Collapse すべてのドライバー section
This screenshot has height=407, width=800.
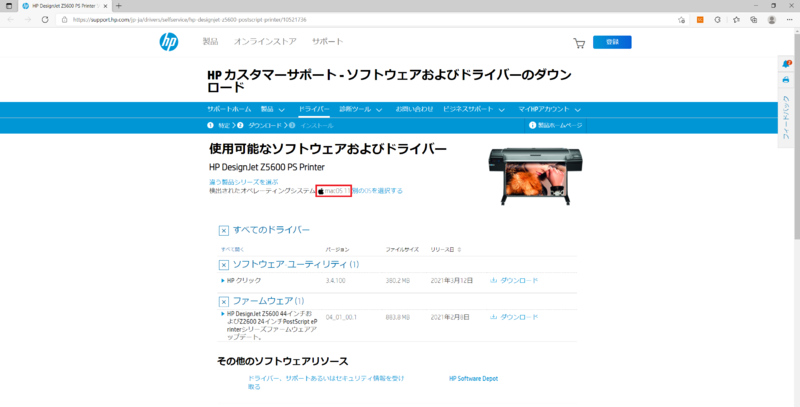(x=223, y=231)
